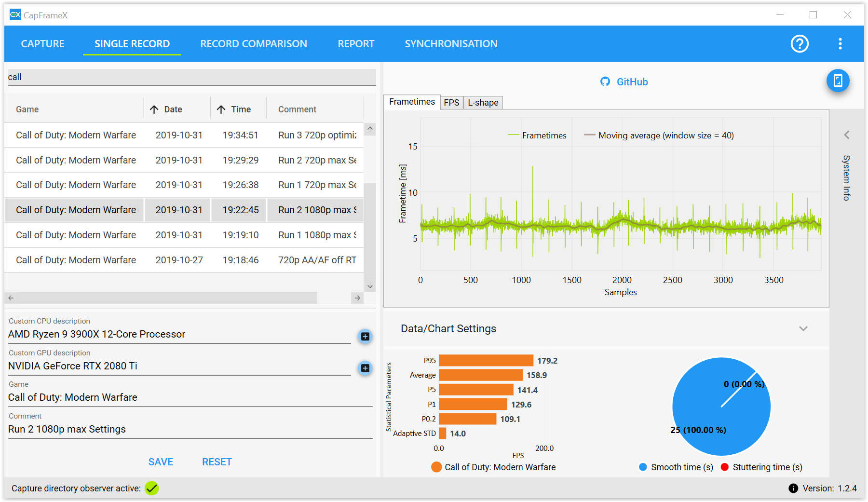Open the help question mark icon
The height and width of the screenshot is (502, 868).
[800, 44]
